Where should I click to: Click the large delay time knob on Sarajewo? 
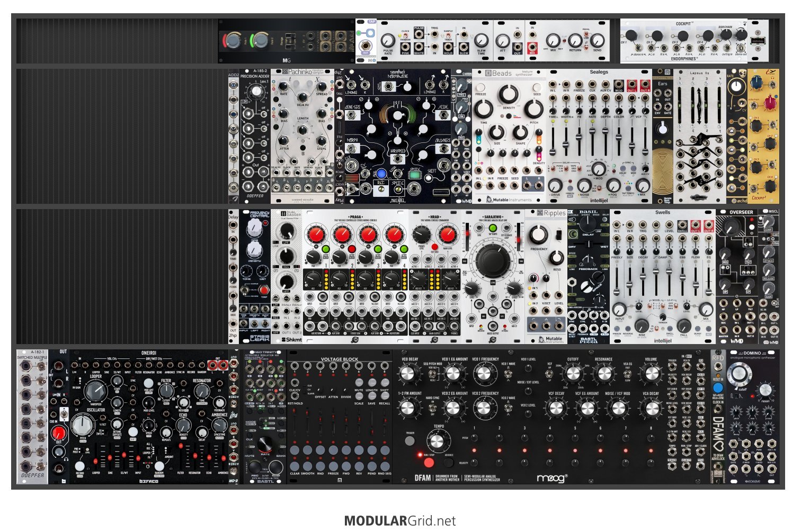pos(493,260)
